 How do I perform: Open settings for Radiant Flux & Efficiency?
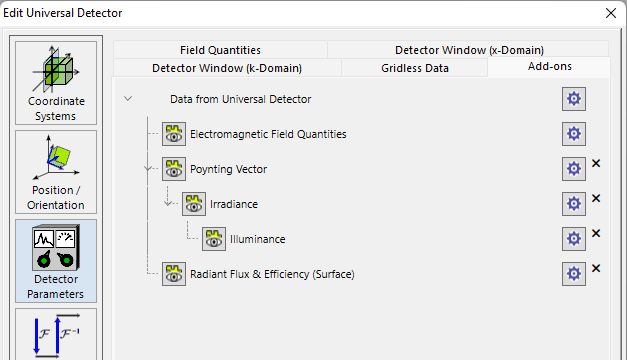point(574,274)
